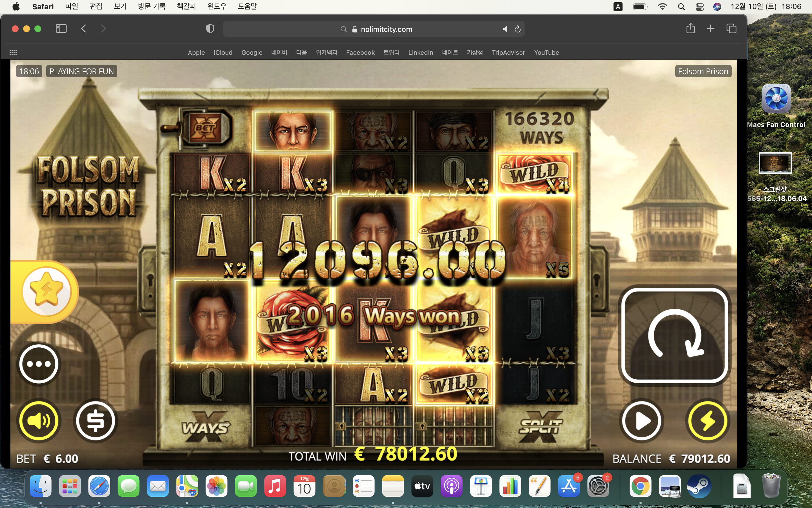The height and width of the screenshot is (508, 812).
Task: Open Apple TV from the Dock
Action: coord(422,486)
